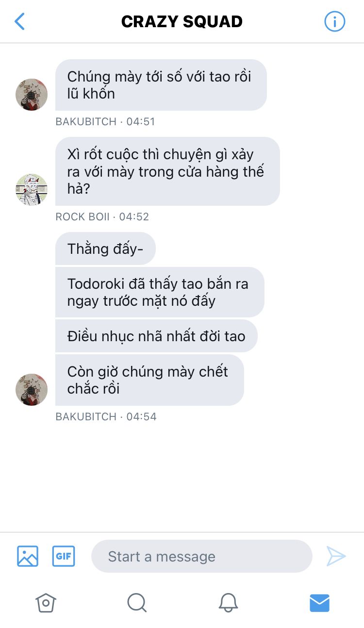
Task: Select the message bubble 'Thằng đấy-'
Action: [105, 248]
